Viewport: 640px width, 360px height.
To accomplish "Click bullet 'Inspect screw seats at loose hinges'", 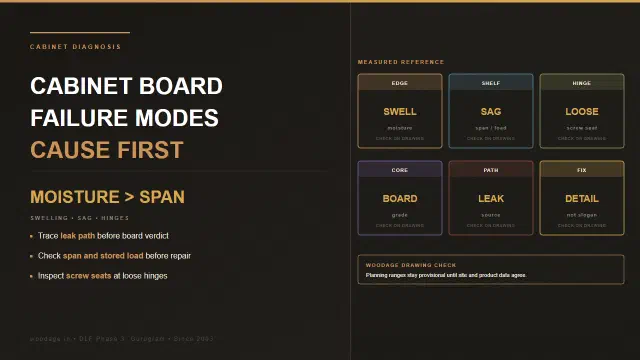I will pos(102,276).
